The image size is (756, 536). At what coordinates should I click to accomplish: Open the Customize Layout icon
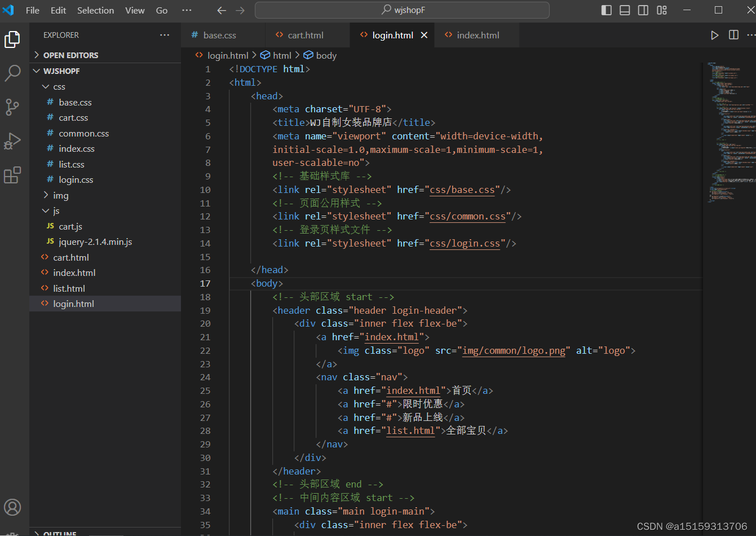pos(662,10)
